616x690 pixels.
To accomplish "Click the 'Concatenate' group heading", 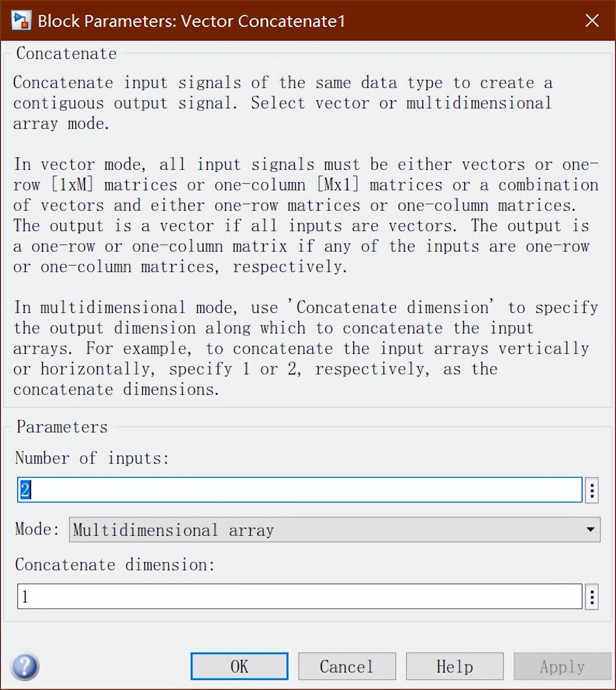I will click(66, 53).
